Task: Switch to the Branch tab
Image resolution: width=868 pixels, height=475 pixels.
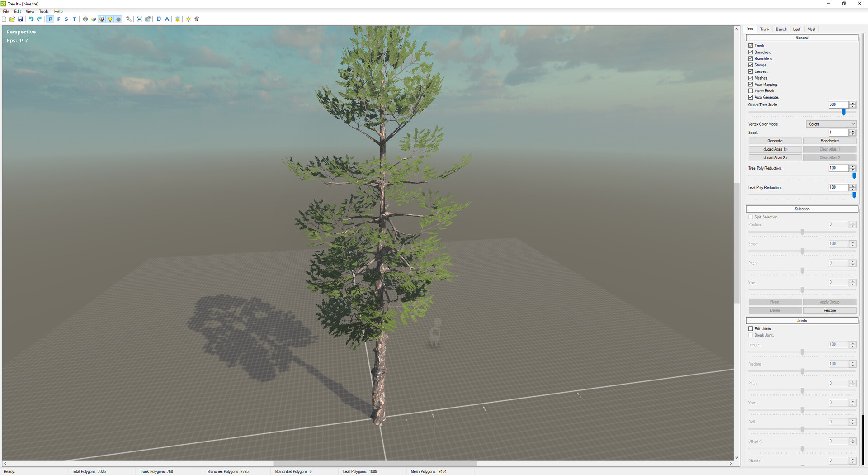Action: (781, 29)
